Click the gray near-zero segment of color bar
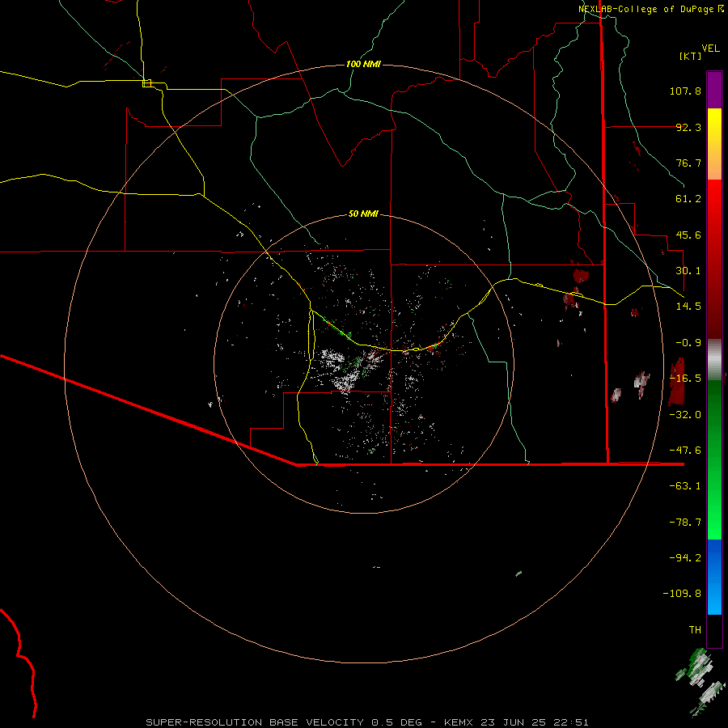 point(714,358)
